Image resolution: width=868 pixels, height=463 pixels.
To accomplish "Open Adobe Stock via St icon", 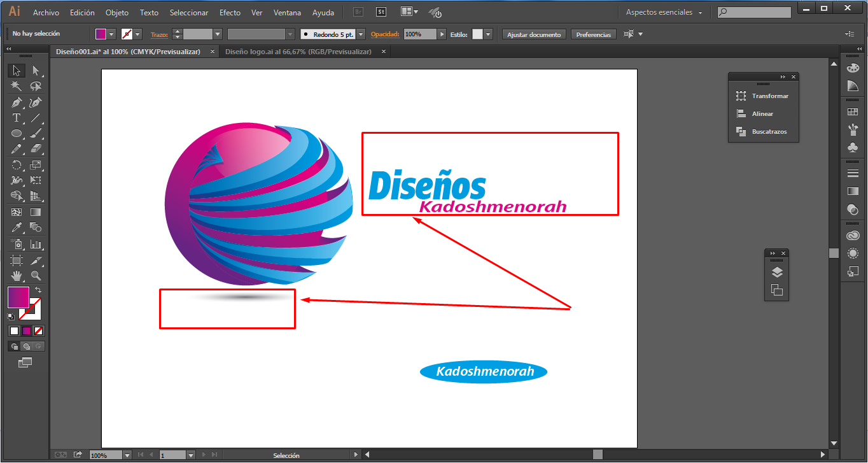I will 381,12.
